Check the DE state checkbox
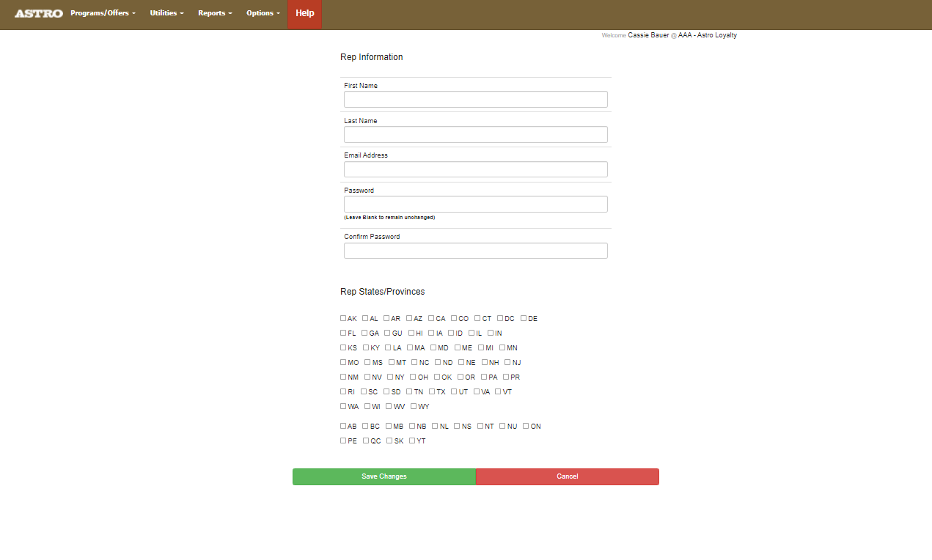This screenshot has width=932, height=560. pyautogui.click(x=524, y=318)
